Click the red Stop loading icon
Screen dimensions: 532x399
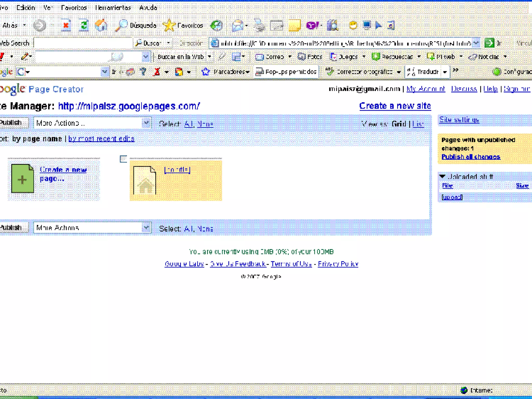coord(66,25)
